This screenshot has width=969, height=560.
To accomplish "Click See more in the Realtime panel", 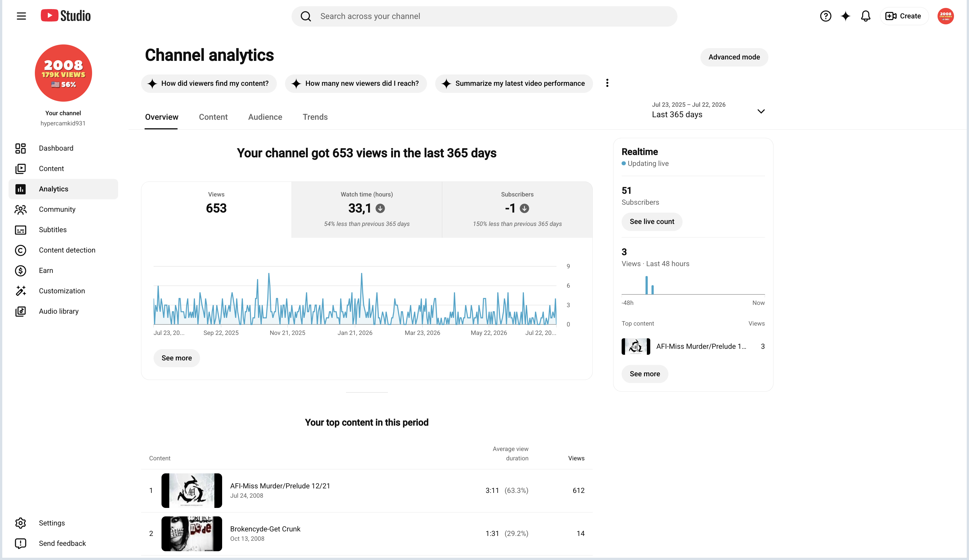I will click(x=645, y=374).
